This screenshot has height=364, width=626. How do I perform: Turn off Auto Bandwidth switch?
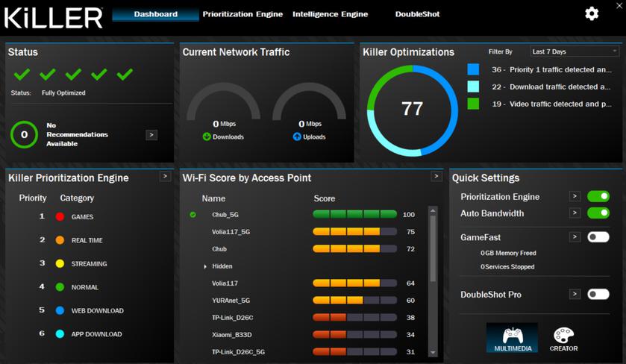(598, 213)
